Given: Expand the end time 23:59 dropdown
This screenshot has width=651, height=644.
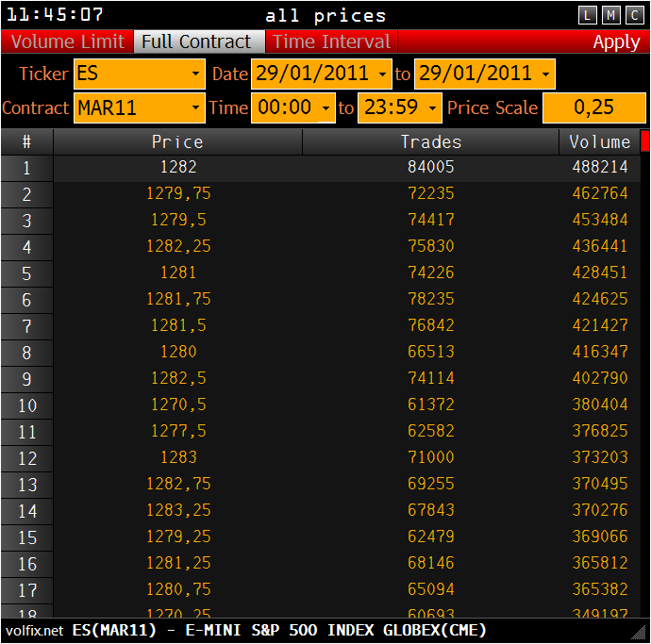Looking at the screenshot, I should (400, 108).
